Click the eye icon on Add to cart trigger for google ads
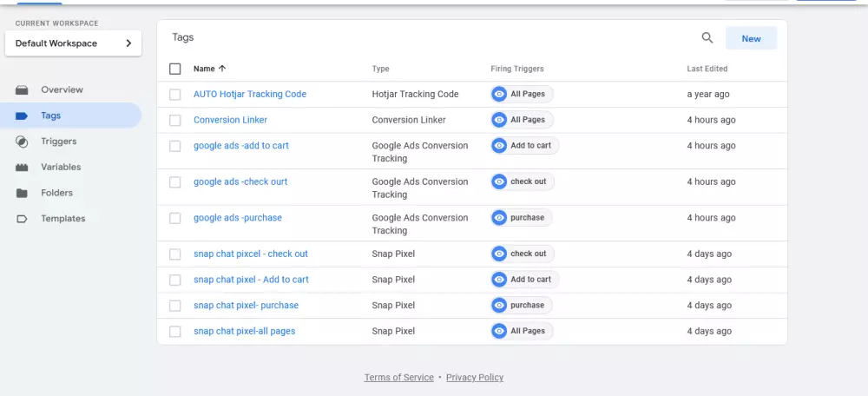868x396 pixels. [x=499, y=146]
